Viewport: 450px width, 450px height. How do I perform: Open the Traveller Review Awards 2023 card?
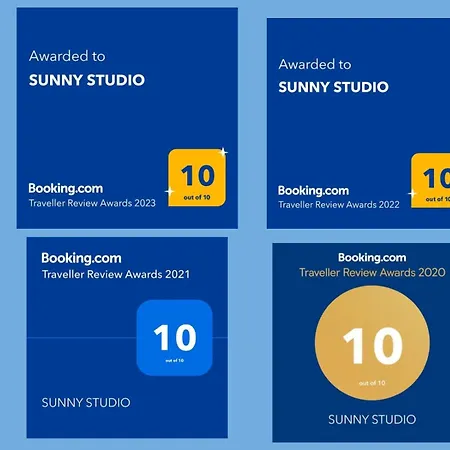[x=127, y=118]
